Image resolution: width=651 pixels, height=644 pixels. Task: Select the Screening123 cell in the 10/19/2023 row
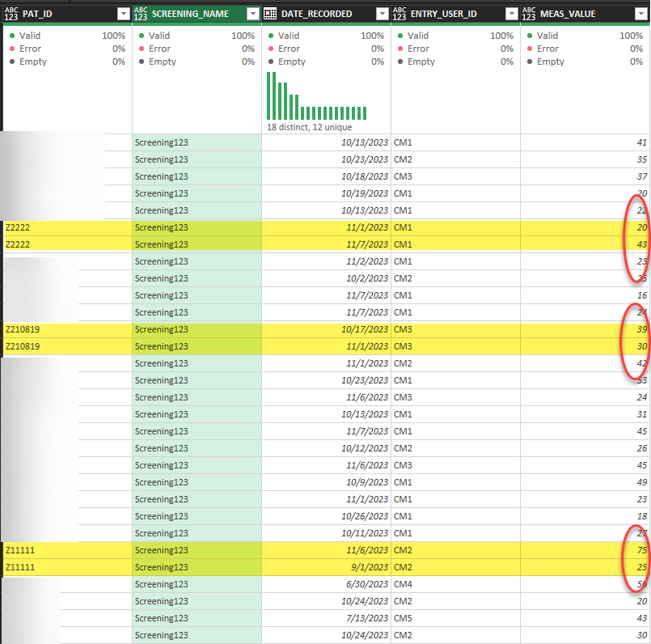(197, 193)
